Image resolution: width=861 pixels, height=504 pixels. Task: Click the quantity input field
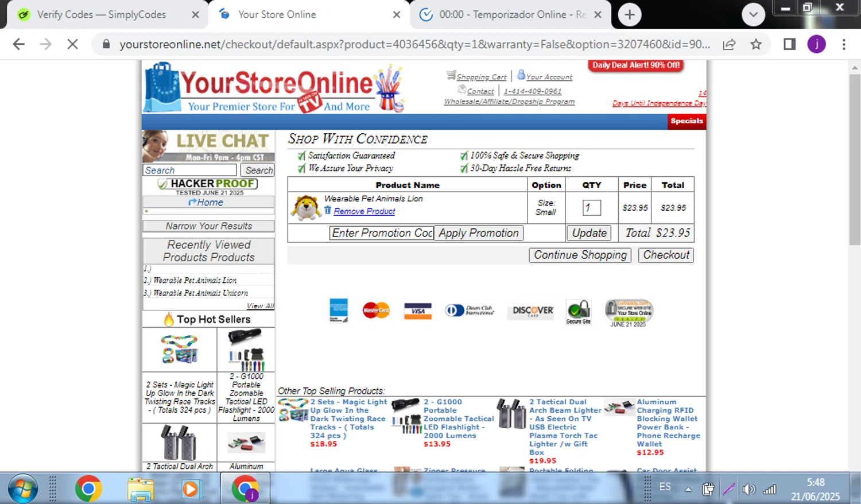(x=592, y=207)
